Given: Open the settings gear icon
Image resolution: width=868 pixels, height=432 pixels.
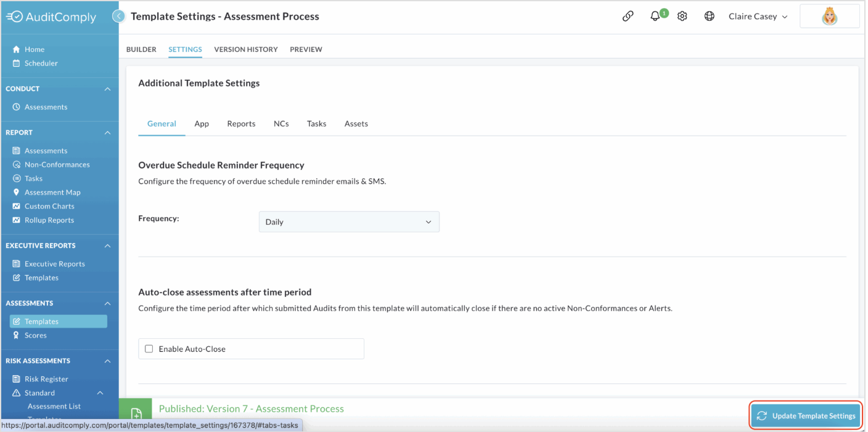Looking at the screenshot, I should (682, 17).
